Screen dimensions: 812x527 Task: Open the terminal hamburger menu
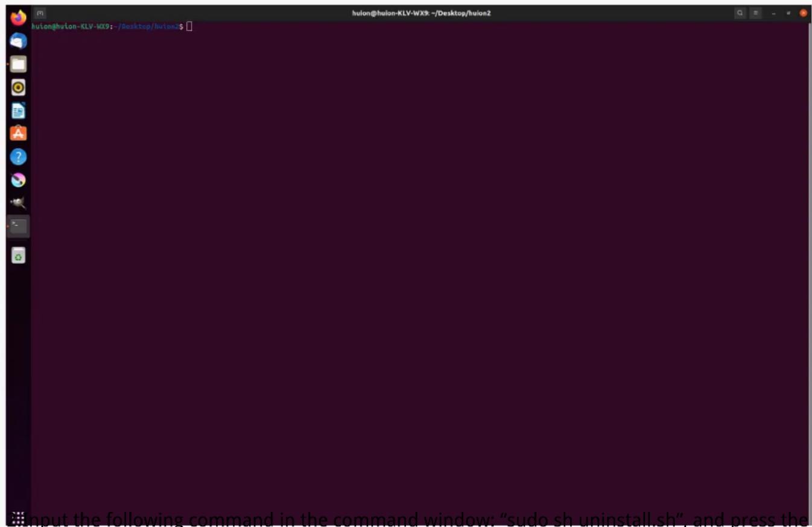[756, 13]
